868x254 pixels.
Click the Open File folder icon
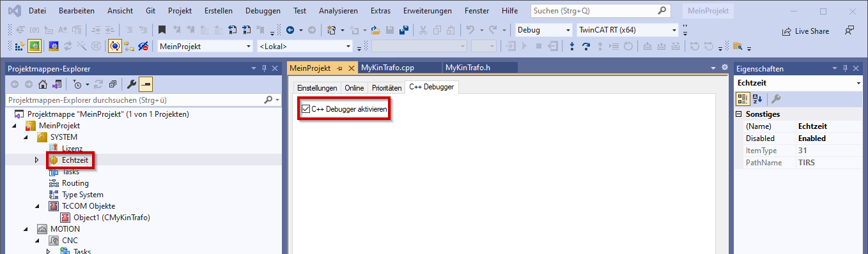376,30
